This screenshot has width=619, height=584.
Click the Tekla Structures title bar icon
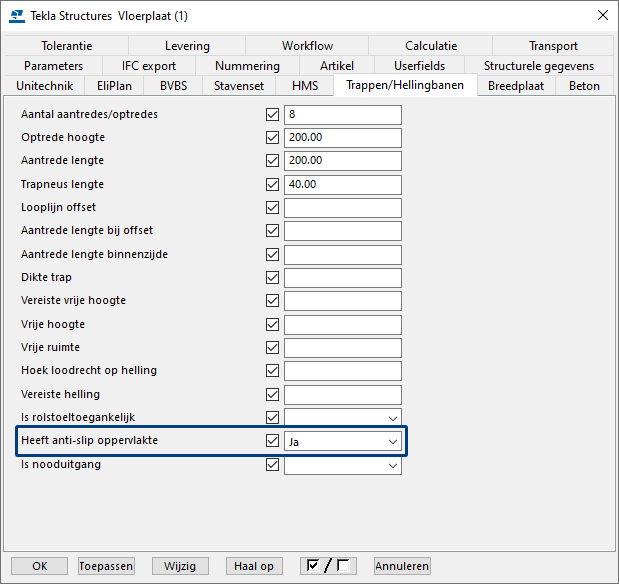click(16, 15)
